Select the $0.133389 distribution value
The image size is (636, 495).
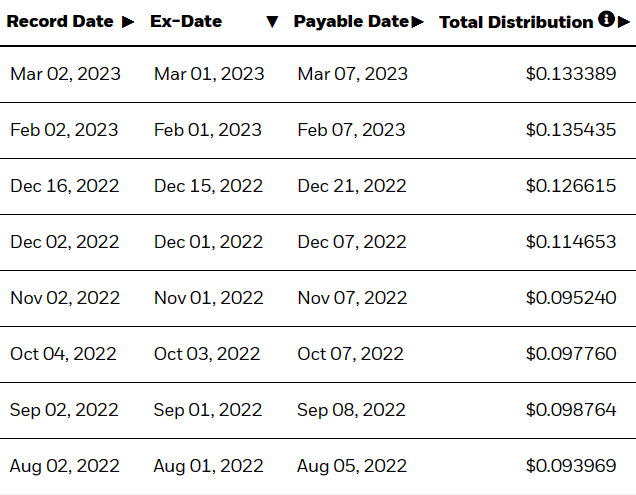[x=571, y=74]
